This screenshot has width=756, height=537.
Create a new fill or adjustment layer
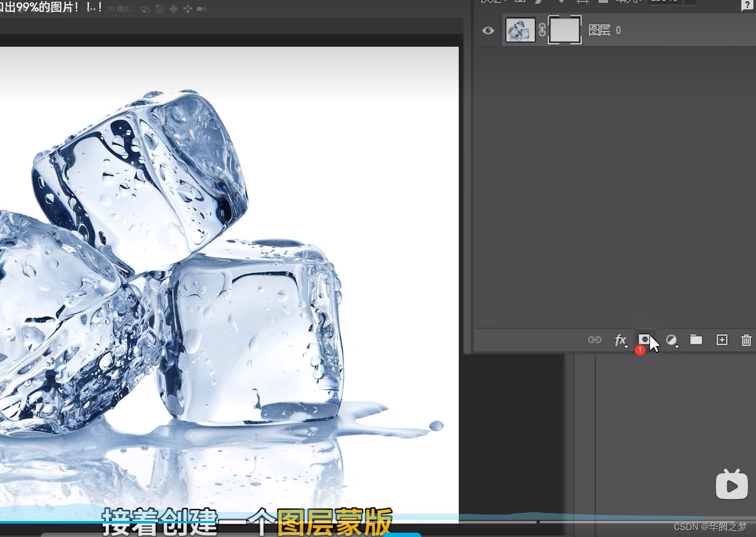pyautogui.click(x=672, y=340)
